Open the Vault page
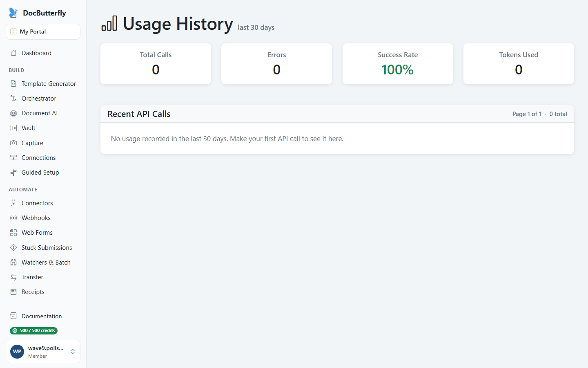 click(x=43, y=128)
